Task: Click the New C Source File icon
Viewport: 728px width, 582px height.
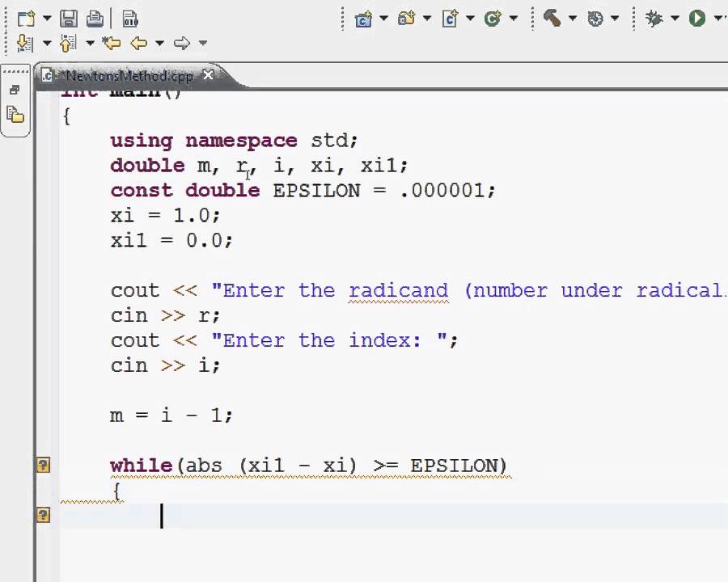Action: (x=450, y=19)
